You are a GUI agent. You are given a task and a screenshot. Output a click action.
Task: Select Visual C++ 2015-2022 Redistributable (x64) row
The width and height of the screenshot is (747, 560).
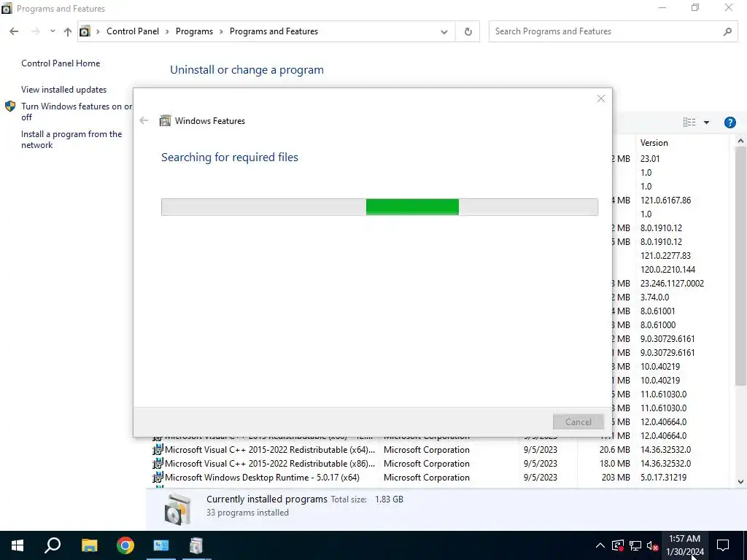[440, 449]
